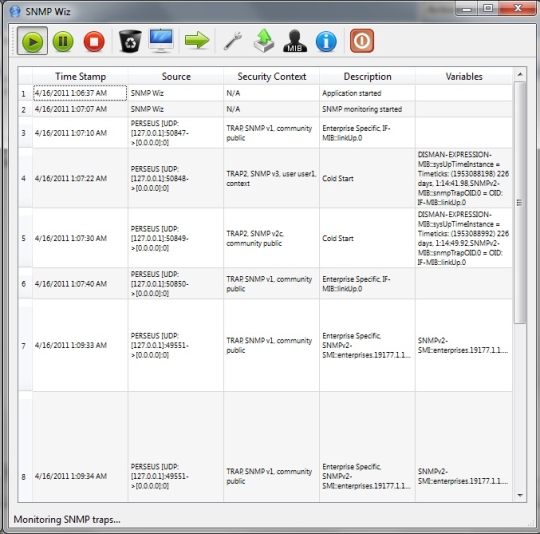This screenshot has height=534, width=540.
Task: Click 'SNMP Wiz' source in row 1
Action: coord(176,93)
